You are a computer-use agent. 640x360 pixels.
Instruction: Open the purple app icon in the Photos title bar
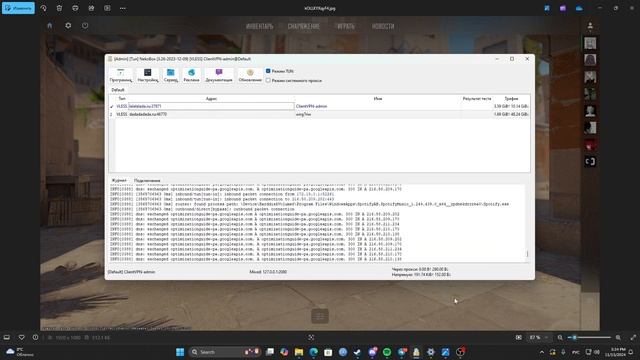point(563,8)
